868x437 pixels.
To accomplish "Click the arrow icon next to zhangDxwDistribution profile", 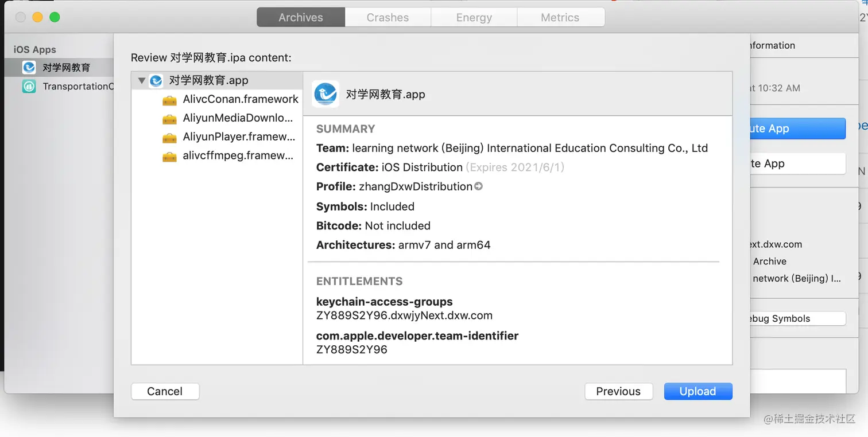I will [478, 186].
